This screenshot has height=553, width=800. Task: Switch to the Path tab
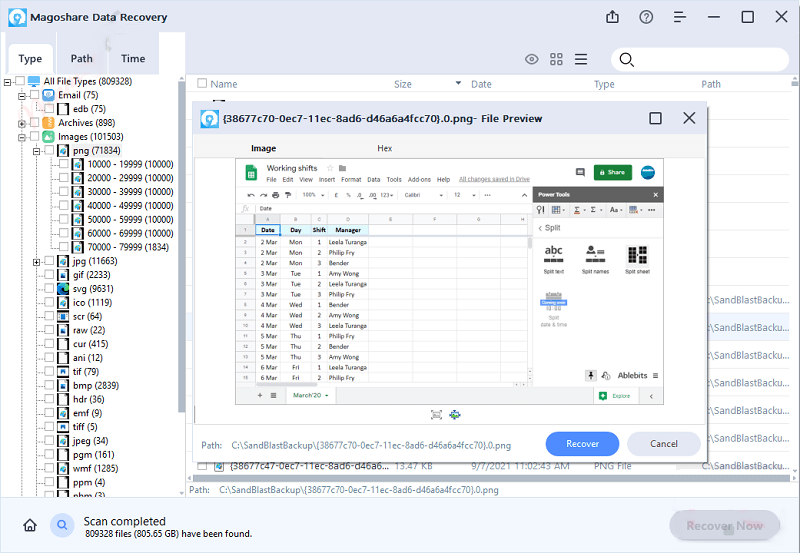[x=82, y=59]
